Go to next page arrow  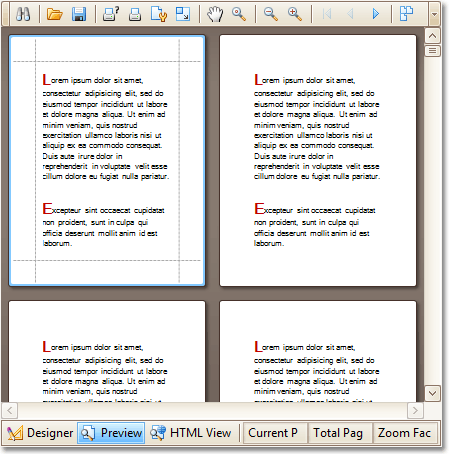375,14
